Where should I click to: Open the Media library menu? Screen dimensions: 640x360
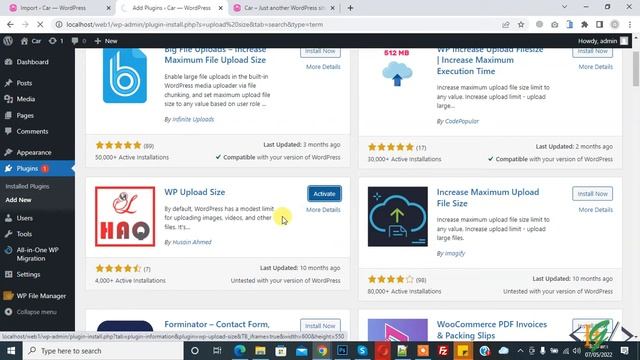click(x=25, y=99)
